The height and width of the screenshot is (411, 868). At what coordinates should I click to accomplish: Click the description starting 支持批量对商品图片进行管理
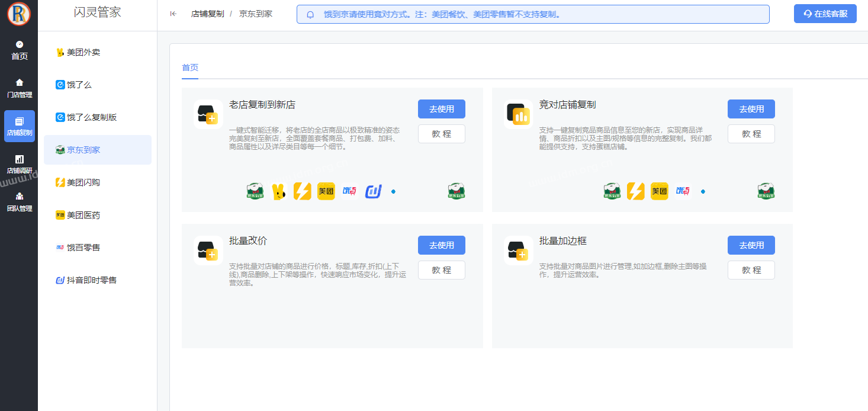[x=623, y=271]
